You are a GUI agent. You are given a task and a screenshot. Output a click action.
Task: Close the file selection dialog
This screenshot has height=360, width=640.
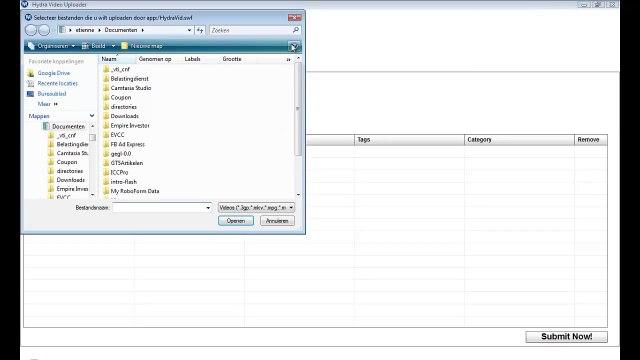[x=294, y=18]
